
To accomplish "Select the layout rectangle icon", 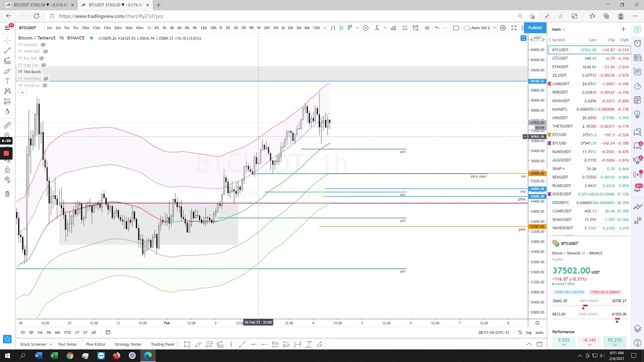I will click(x=456, y=28).
